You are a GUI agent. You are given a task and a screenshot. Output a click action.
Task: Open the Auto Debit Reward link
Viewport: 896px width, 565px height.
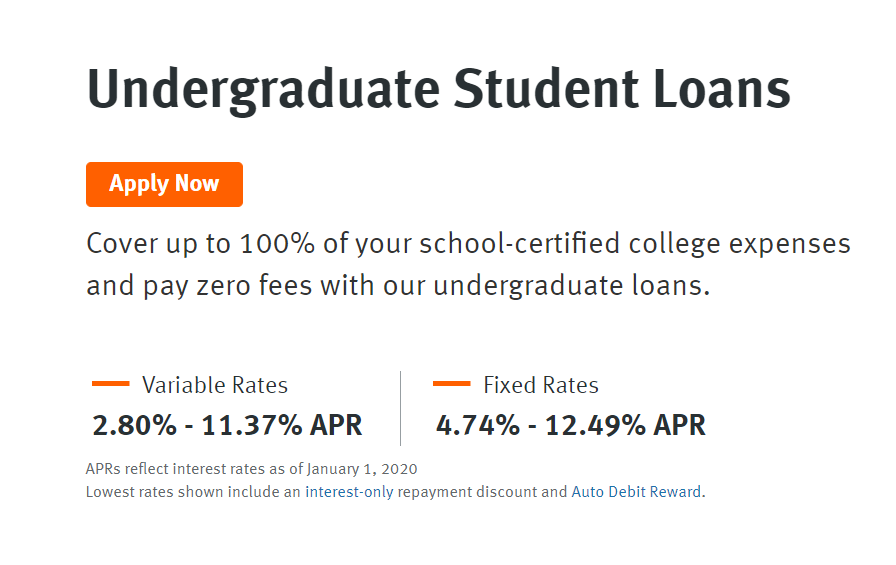[x=636, y=492]
